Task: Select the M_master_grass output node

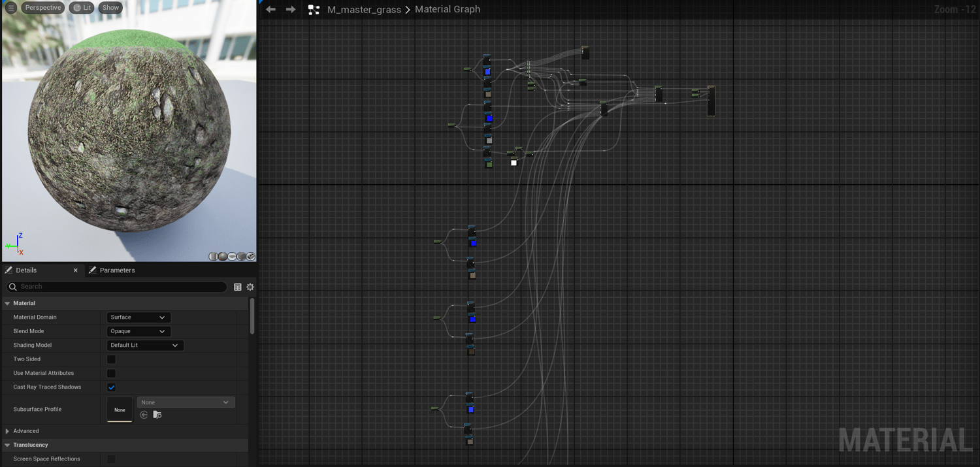Action: pyautogui.click(x=711, y=101)
